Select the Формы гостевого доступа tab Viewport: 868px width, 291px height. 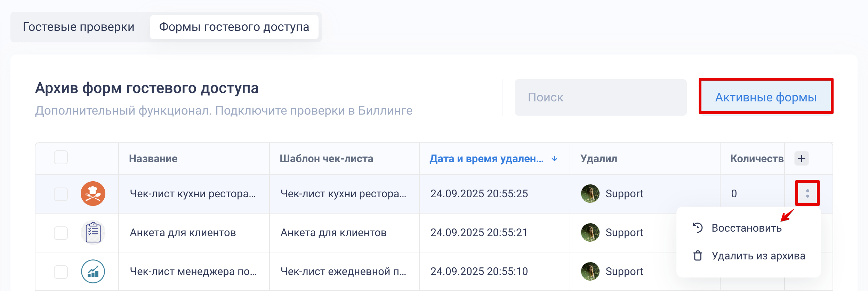point(234,27)
